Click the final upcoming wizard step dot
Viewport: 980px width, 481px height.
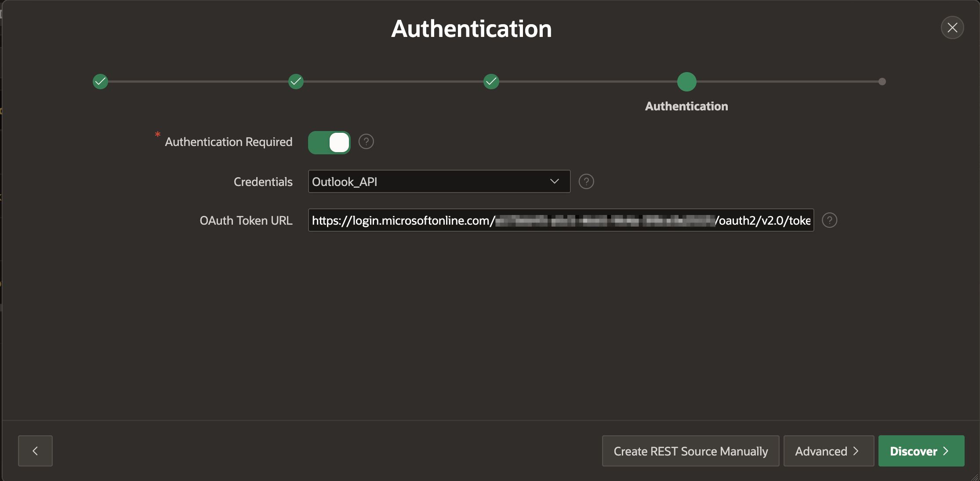point(882,82)
